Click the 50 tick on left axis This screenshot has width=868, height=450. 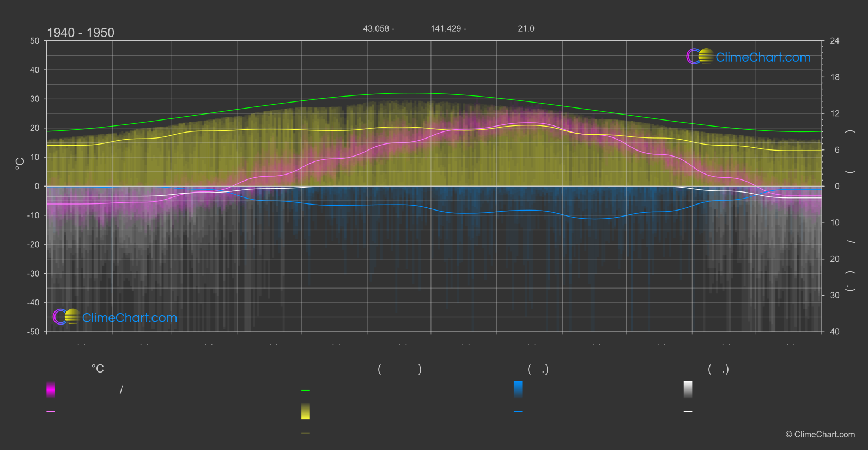click(35, 41)
